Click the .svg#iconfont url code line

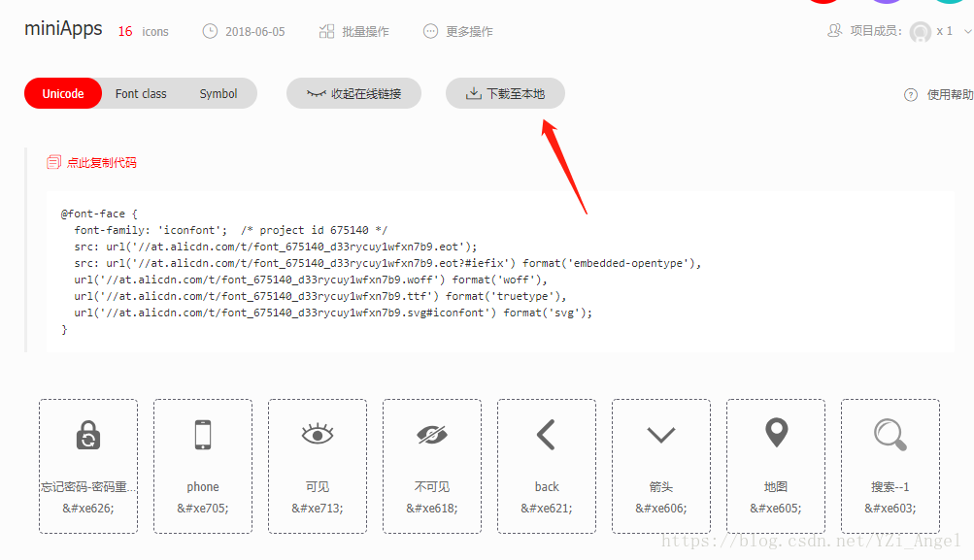pos(333,313)
